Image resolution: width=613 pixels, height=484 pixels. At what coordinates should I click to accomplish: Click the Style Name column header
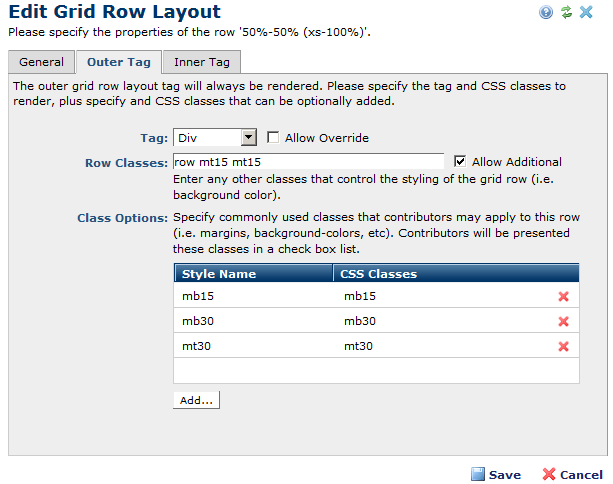[218, 273]
